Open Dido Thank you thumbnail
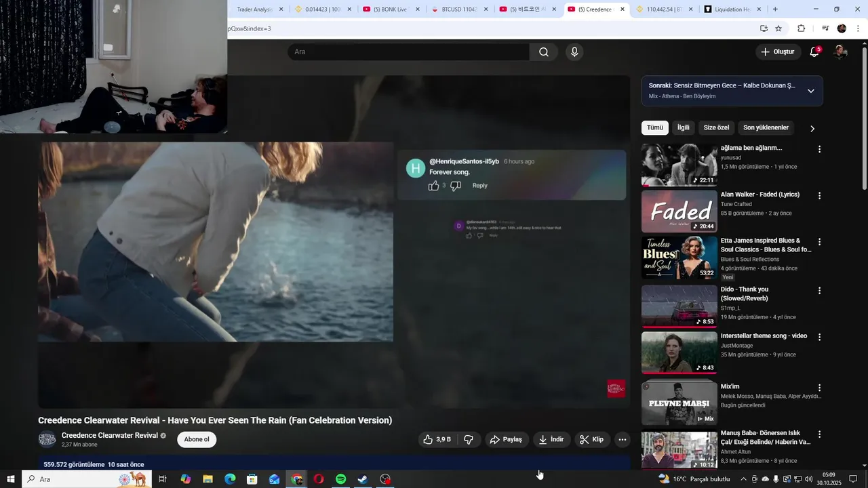The height and width of the screenshot is (488, 868). click(679, 306)
